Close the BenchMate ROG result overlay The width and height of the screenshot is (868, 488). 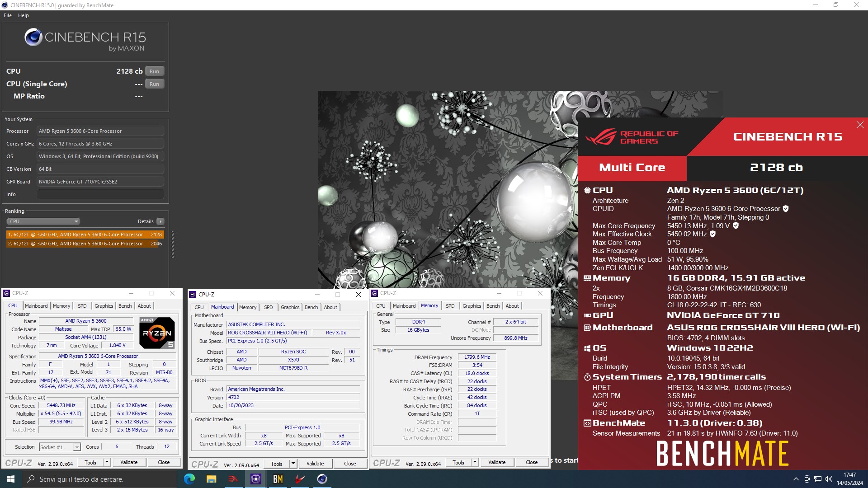[860, 125]
